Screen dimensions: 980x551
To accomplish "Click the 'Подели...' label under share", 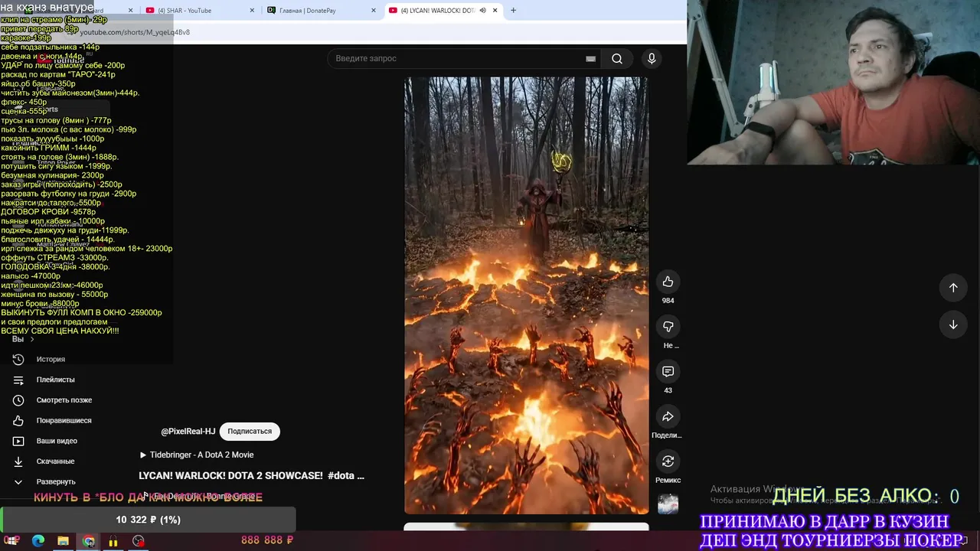I will (x=667, y=435).
